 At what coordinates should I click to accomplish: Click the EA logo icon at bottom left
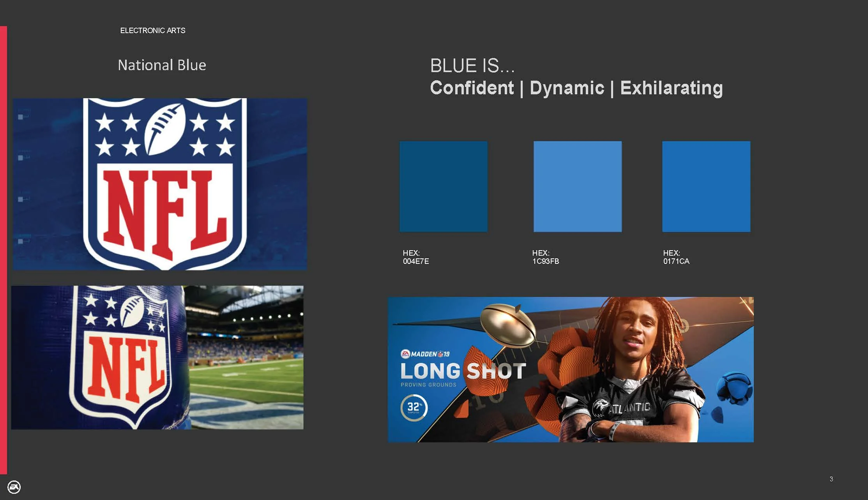click(14, 487)
